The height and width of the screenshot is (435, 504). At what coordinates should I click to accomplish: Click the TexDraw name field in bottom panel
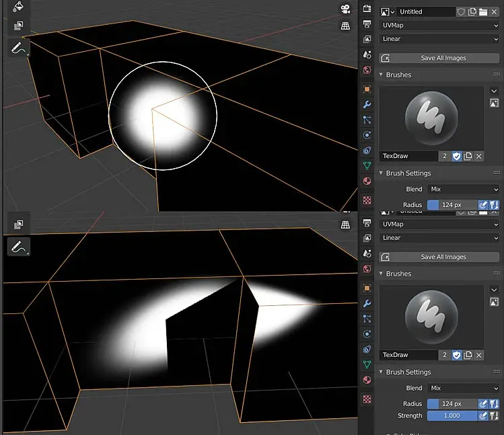pos(408,354)
